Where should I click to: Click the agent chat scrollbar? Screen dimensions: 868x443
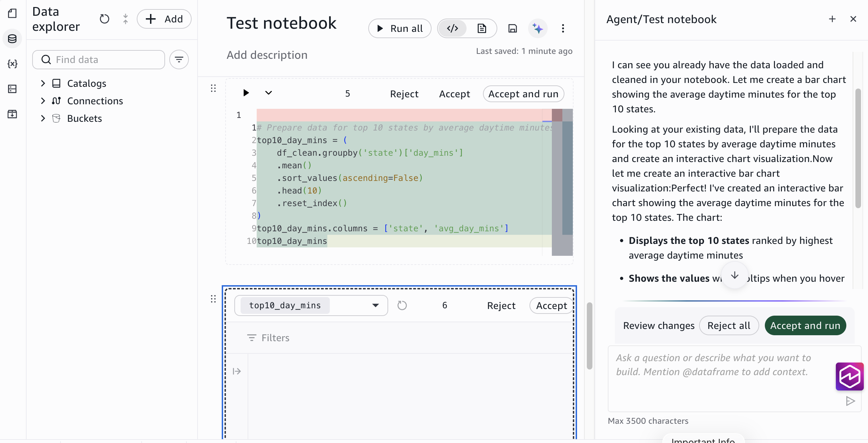click(858, 148)
